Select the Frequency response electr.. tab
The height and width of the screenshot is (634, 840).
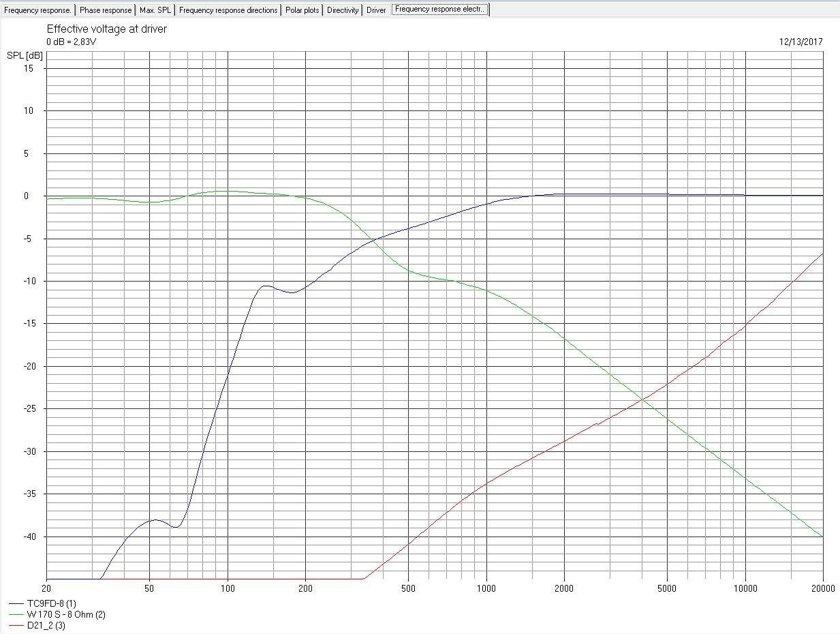(x=440, y=10)
